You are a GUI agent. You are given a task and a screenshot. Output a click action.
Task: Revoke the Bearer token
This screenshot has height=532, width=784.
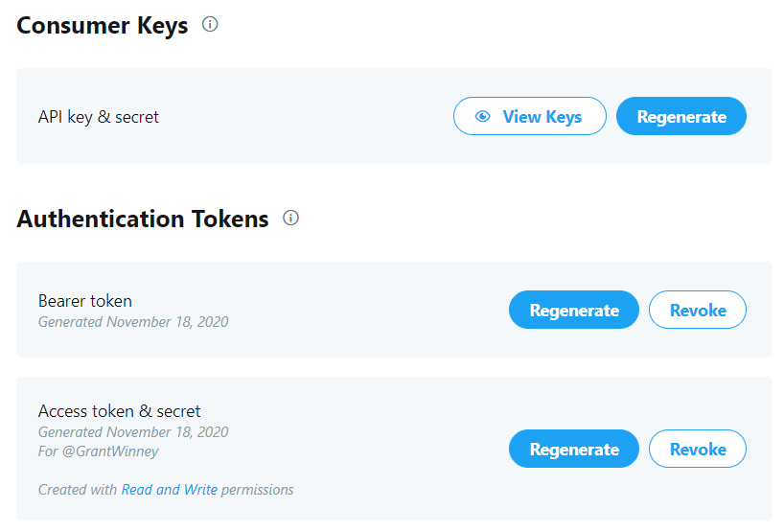[x=698, y=310]
